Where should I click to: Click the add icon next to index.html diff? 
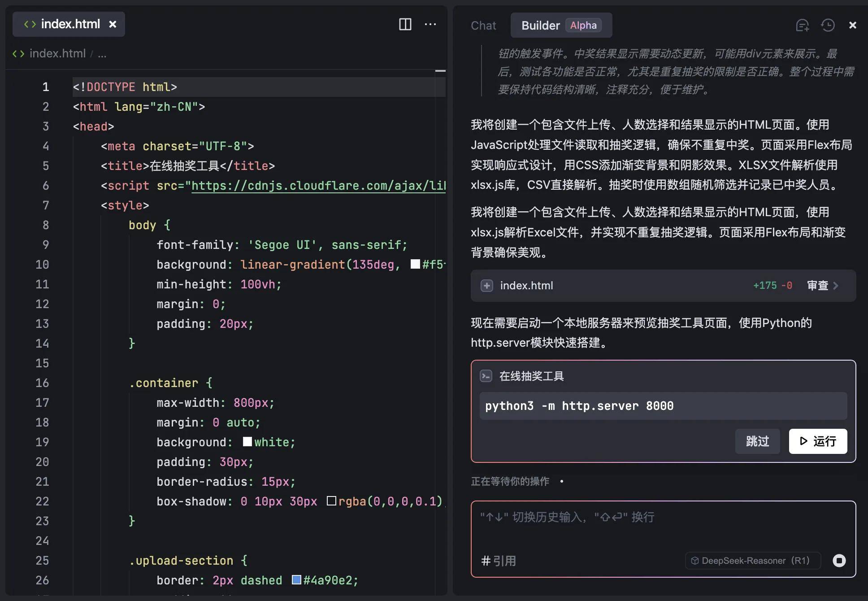[x=486, y=286]
